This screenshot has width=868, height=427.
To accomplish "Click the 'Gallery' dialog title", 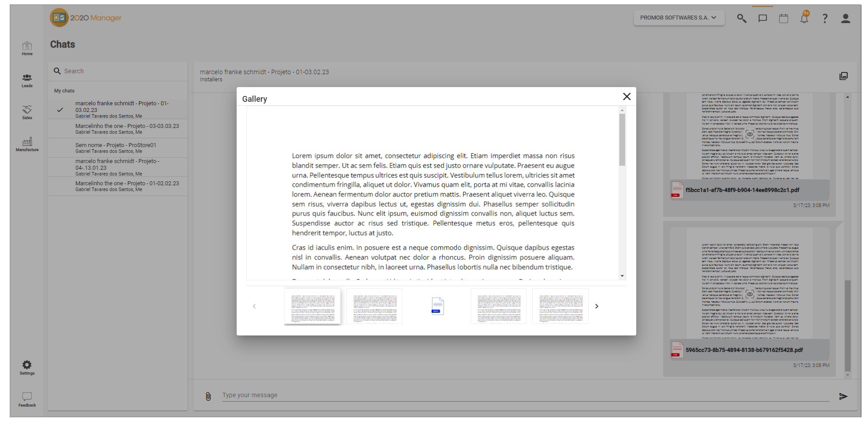I will [x=255, y=99].
